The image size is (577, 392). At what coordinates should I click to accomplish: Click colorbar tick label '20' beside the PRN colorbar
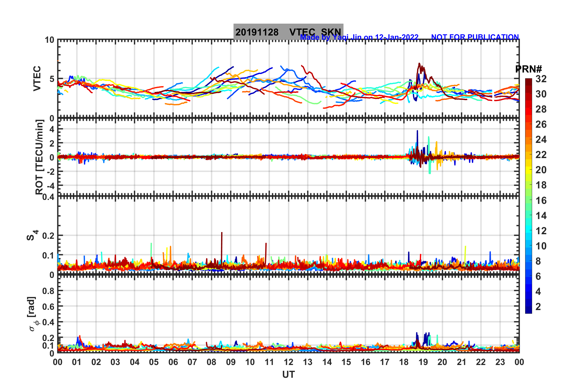point(541,170)
